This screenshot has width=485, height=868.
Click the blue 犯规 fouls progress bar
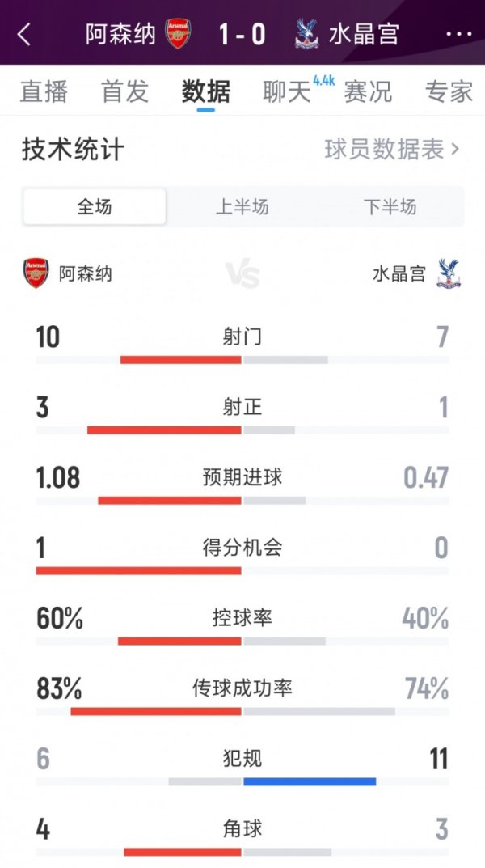(x=311, y=777)
